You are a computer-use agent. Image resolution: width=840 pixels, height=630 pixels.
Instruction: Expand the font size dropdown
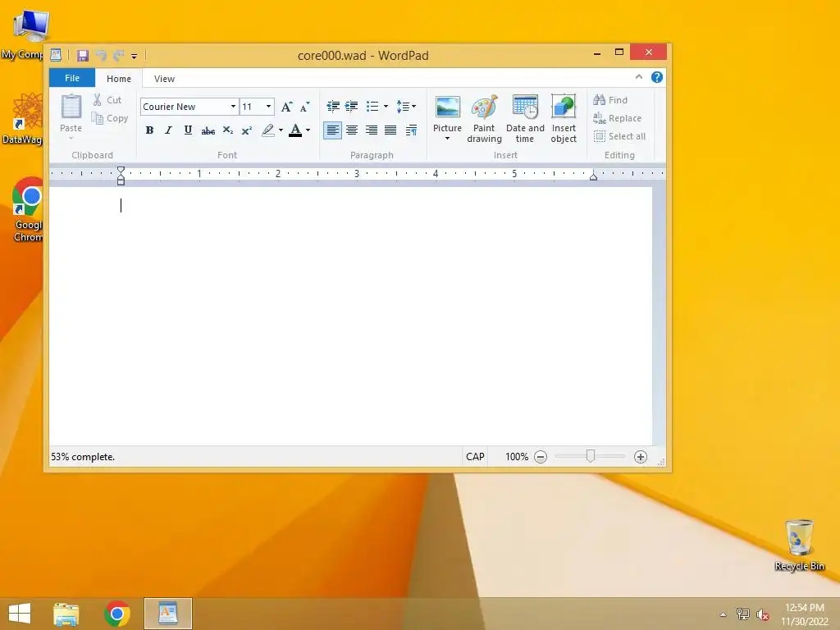[x=269, y=106]
